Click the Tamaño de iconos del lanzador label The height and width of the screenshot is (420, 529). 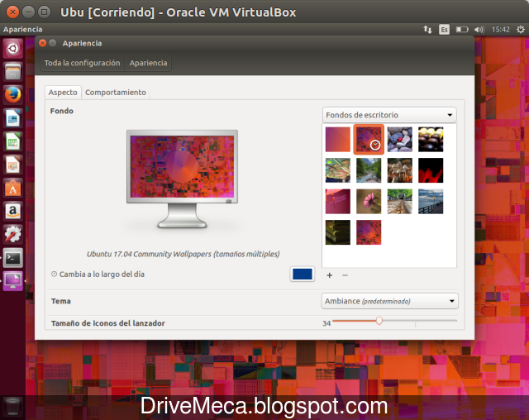[x=108, y=323]
